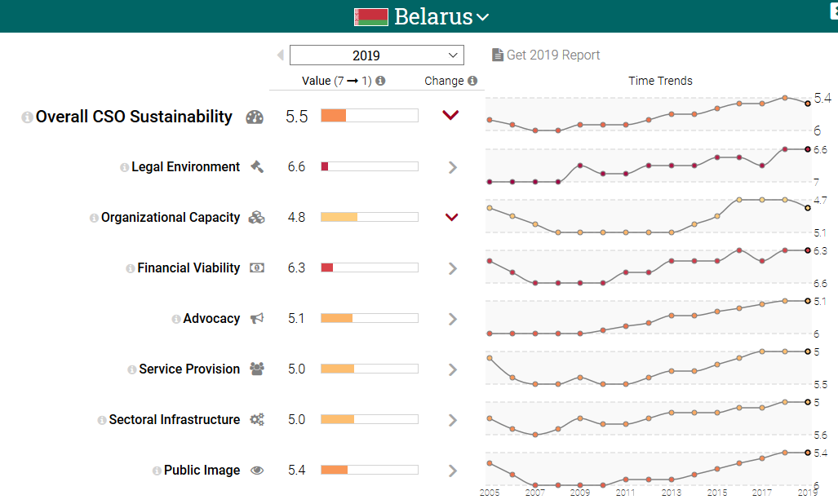Click the Organizational Capacity cubes icon

[x=256, y=217]
